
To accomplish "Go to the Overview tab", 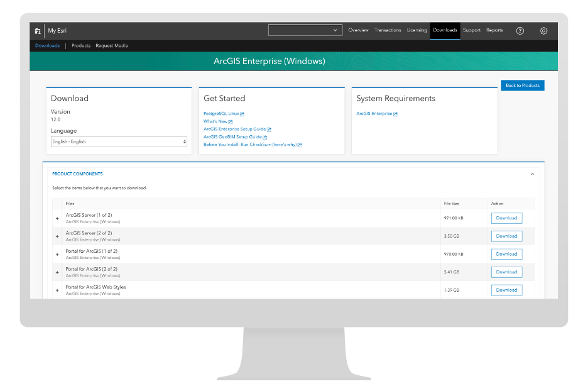I will point(358,30).
